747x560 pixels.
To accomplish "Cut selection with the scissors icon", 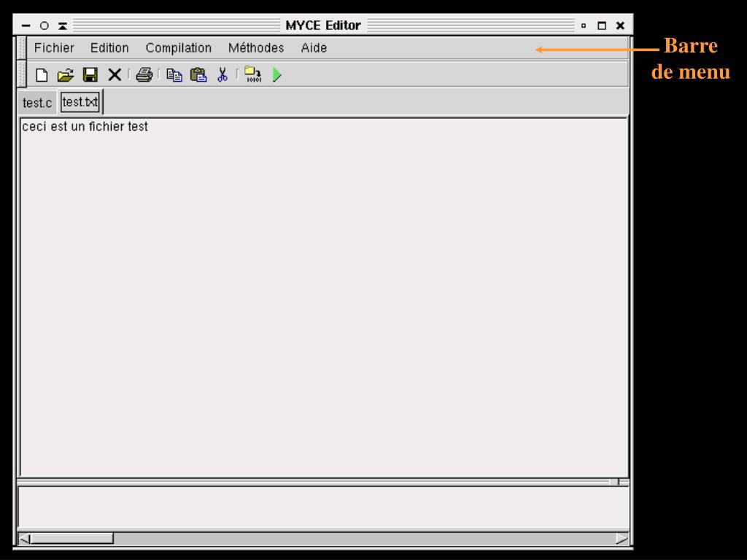I will (x=222, y=75).
